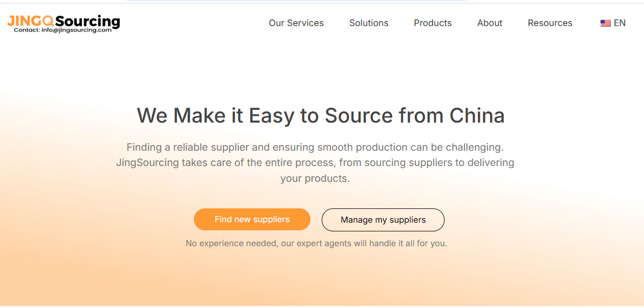
Task: Click the About navigation link
Action: [489, 23]
